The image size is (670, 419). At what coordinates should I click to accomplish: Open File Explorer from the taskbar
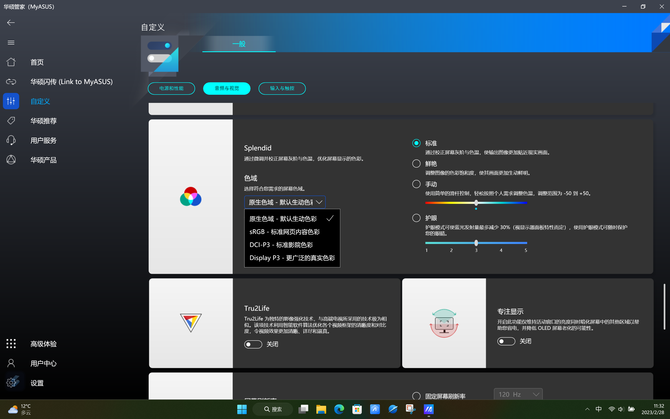(321, 410)
